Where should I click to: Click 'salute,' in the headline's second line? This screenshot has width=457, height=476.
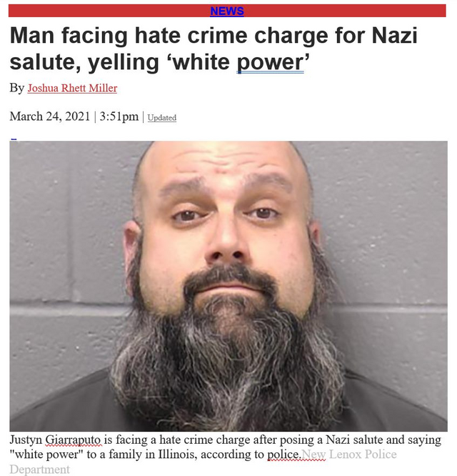click(x=46, y=62)
